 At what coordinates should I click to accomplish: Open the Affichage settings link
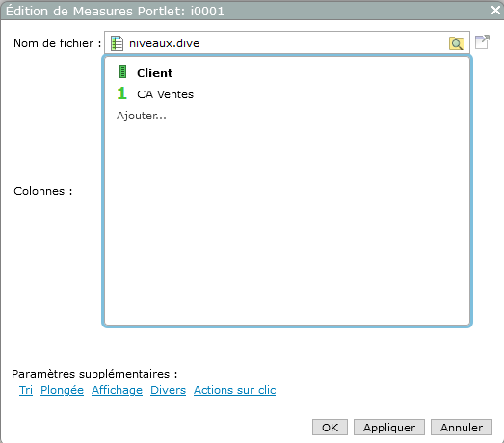pyautogui.click(x=117, y=390)
